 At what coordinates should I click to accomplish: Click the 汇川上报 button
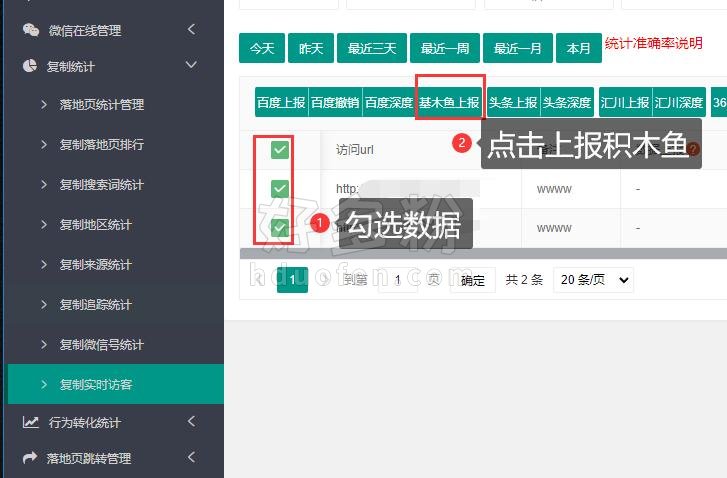[x=625, y=102]
